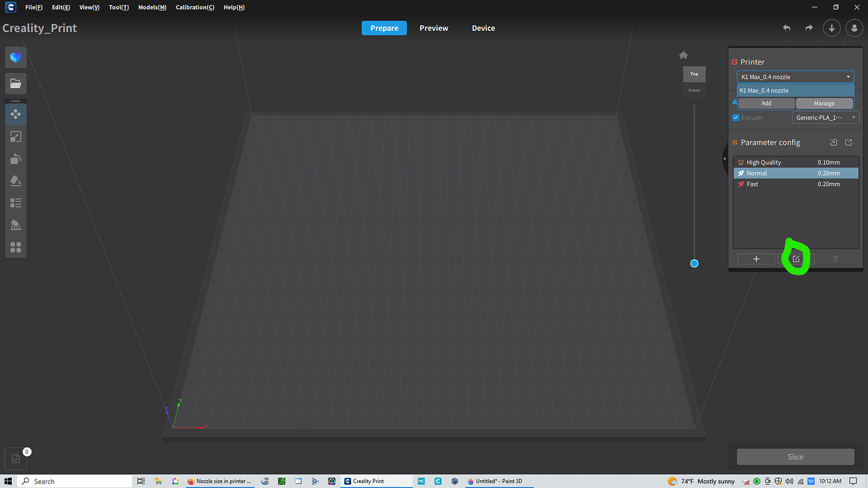Viewport: 868px width, 488px height.
Task: Click the blue vertical slider handle
Action: pos(694,263)
